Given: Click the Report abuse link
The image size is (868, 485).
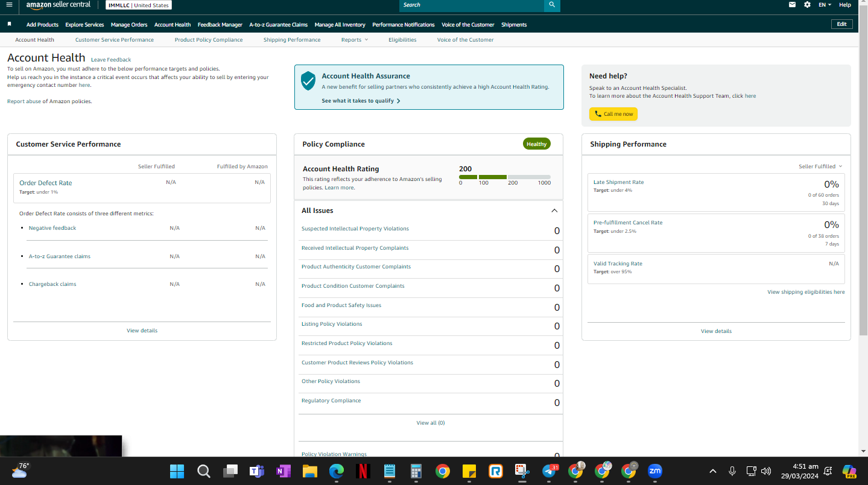Looking at the screenshot, I should point(24,101).
